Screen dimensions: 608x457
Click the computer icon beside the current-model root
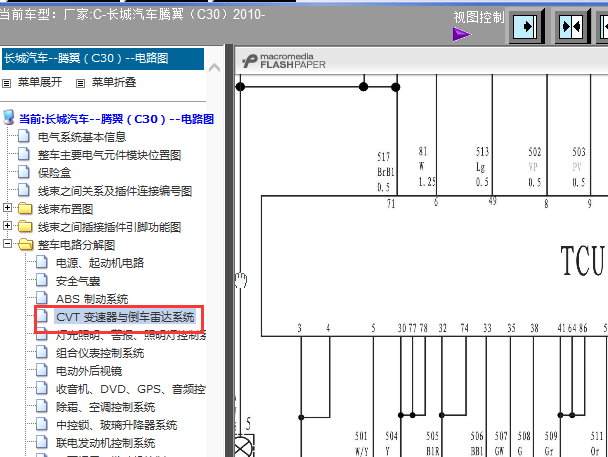9,117
